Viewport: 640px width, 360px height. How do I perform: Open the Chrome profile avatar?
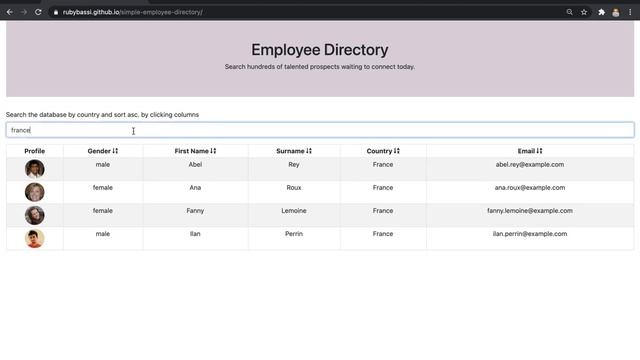pos(616,12)
